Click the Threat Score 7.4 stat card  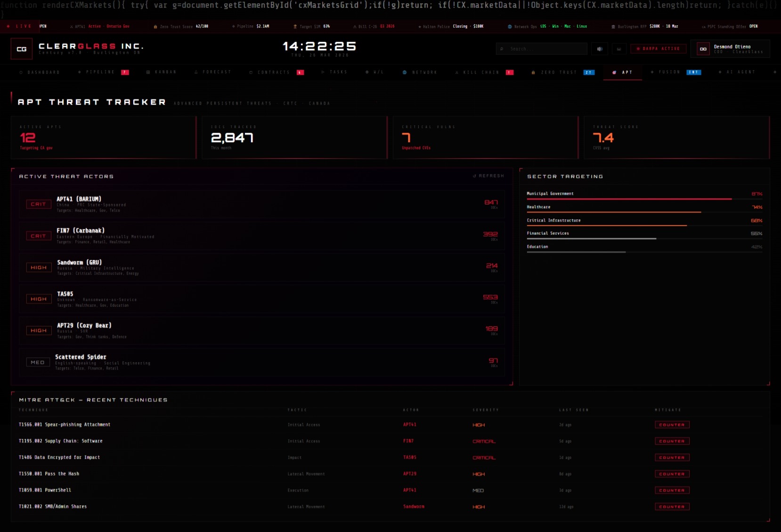point(677,137)
